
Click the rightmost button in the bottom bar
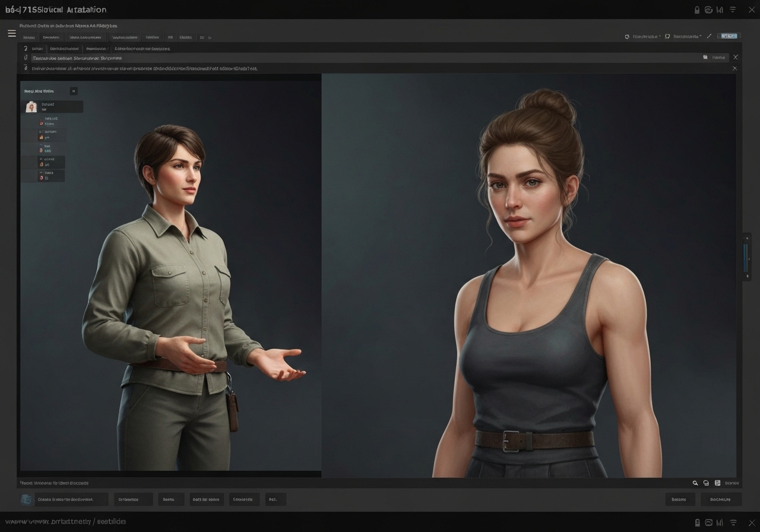coord(721,499)
